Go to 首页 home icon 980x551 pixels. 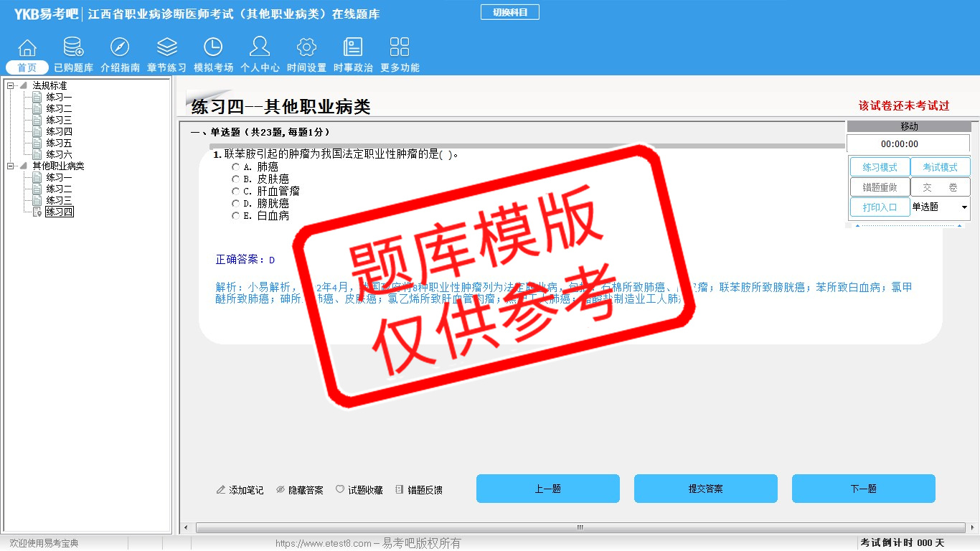click(x=27, y=48)
